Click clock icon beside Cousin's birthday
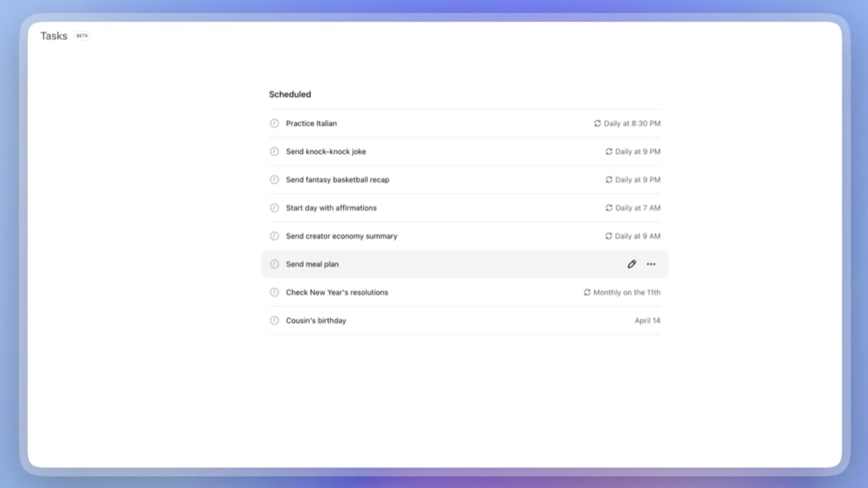This screenshot has width=868, height=488. [274, 320]
